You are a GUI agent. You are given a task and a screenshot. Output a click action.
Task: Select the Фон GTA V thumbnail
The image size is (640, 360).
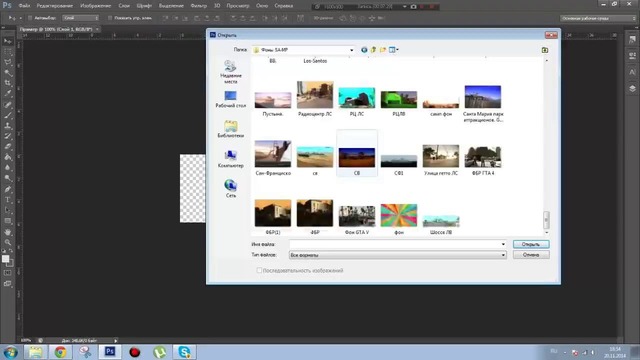357,216
